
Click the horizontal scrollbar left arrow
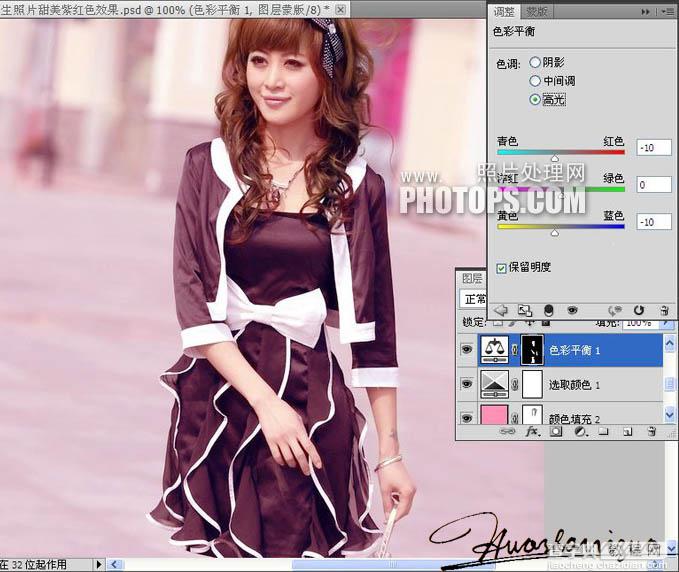[x=114, y=564]
